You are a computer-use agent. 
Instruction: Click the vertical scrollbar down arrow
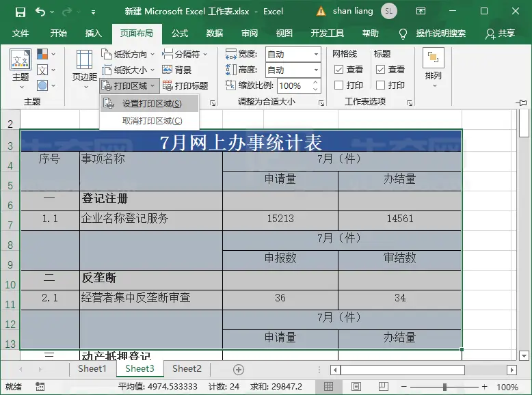pos(524,355)
